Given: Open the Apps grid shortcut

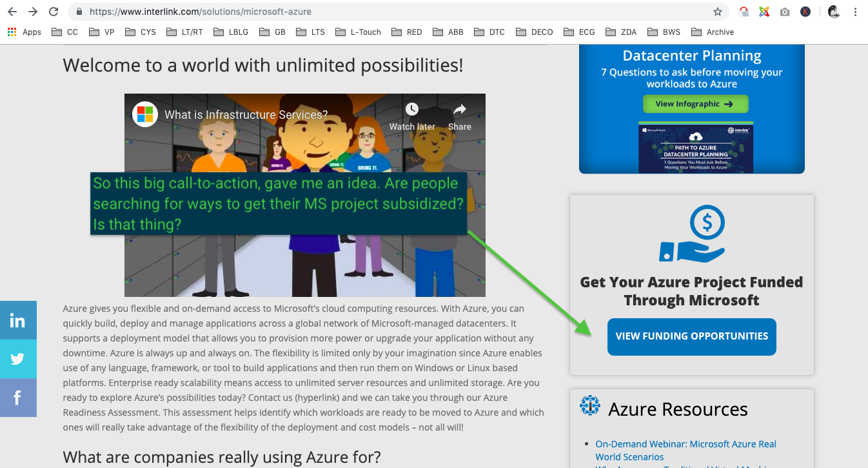Looking at the screenshot, I should pyautogui.click(x=24, y=32).
